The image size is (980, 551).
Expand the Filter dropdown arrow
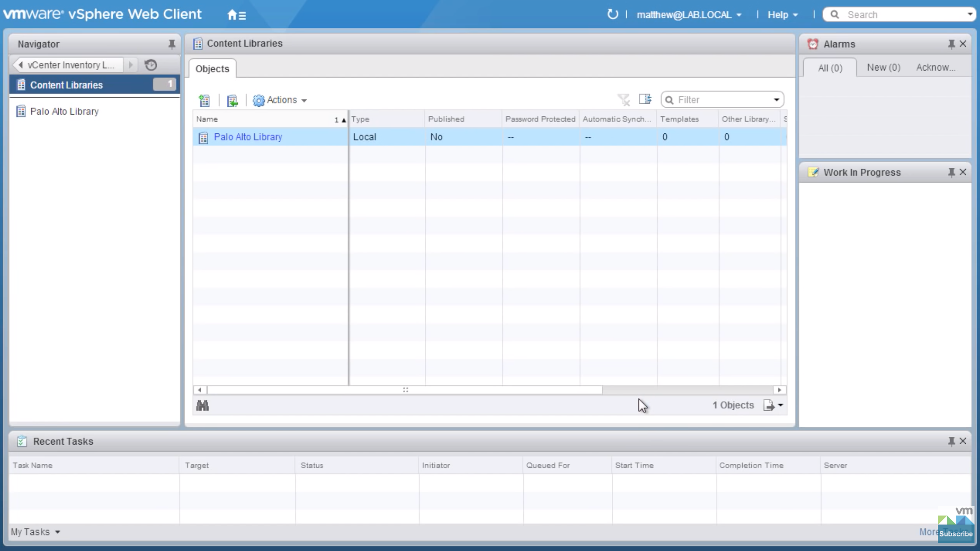[776, 99]
